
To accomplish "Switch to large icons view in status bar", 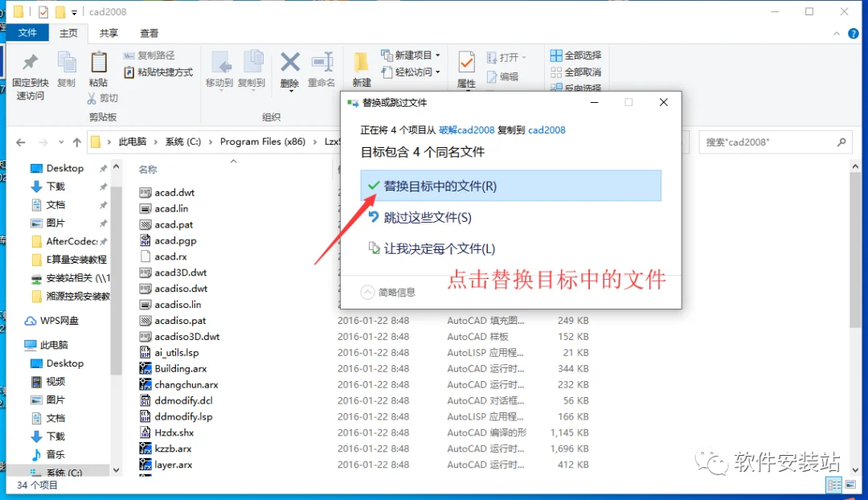I will 850,485.
